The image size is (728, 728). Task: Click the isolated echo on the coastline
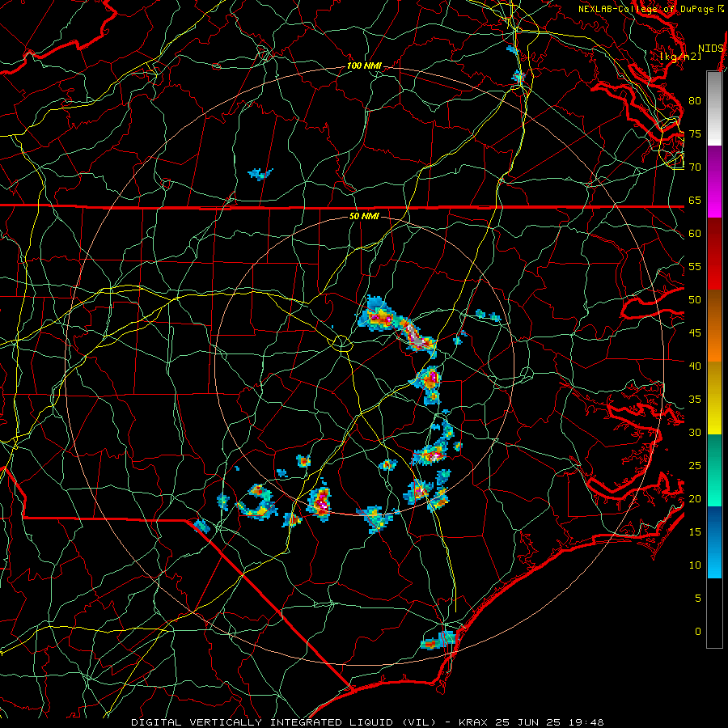[x=438, y=641]
